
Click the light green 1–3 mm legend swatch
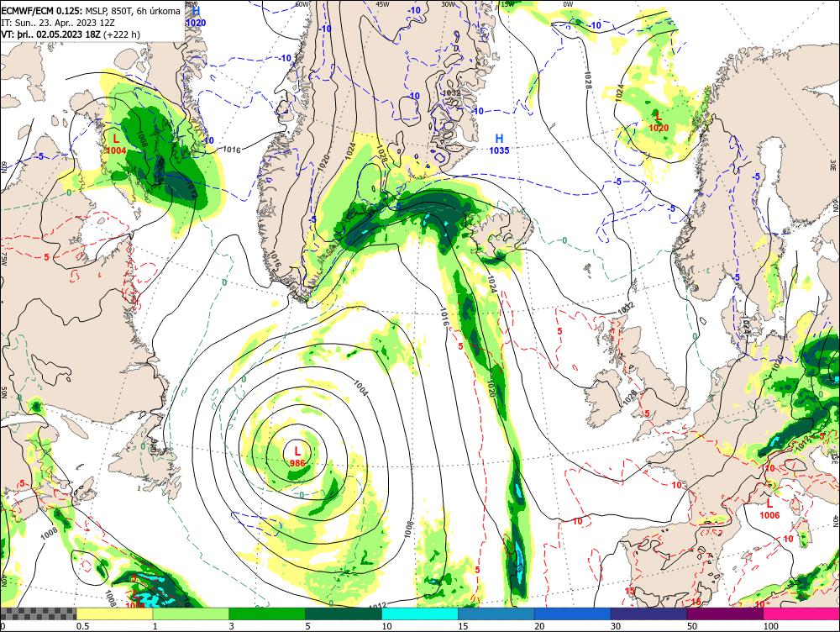190,614
